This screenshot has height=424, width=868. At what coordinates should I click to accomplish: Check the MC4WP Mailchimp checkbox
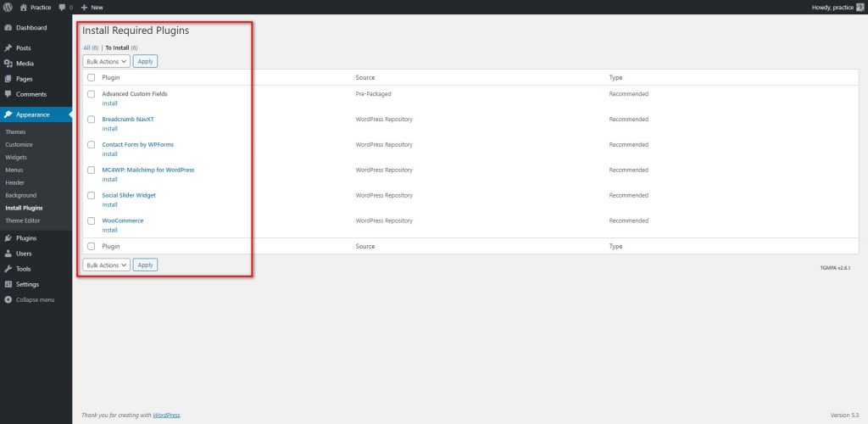click(x=92, y=170)
